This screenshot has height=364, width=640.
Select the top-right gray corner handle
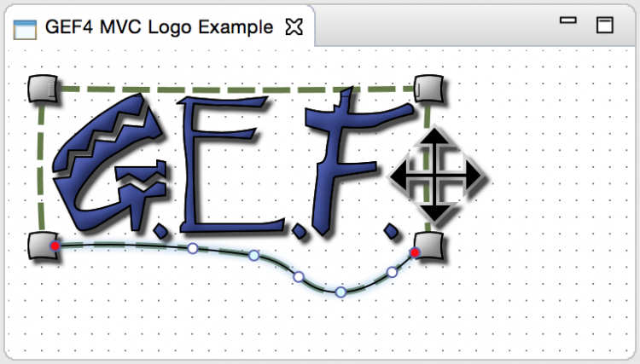tap(429, 89)
